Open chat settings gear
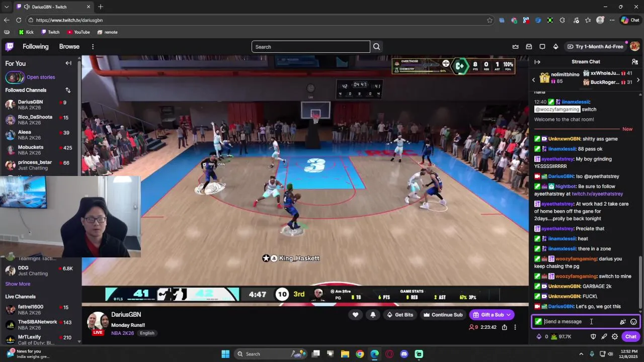Screen dimensions: 644x362 pos(615,337)
